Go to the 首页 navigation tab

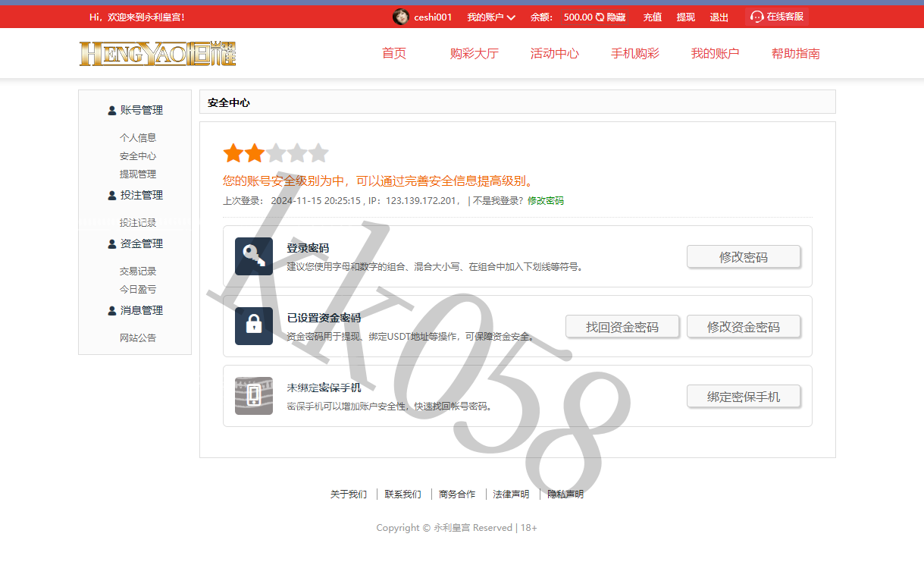(x=394, y=53)
